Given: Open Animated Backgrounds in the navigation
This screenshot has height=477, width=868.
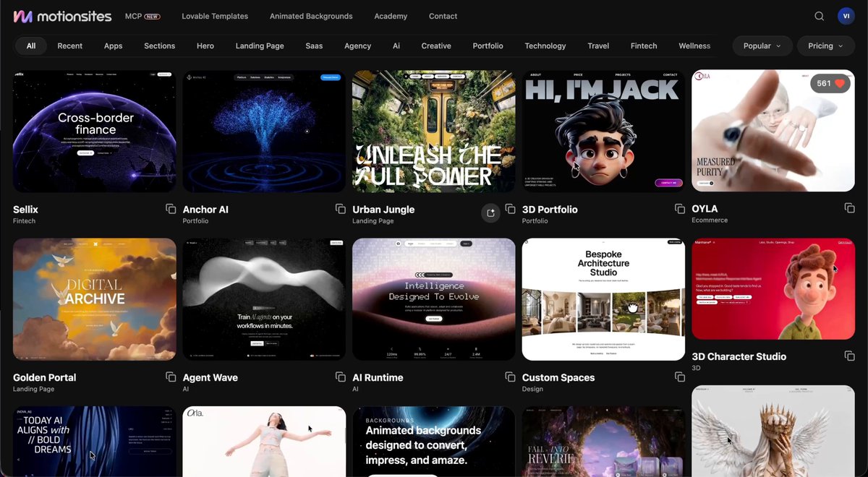Looking at the screenshot, I should point(311,16).
